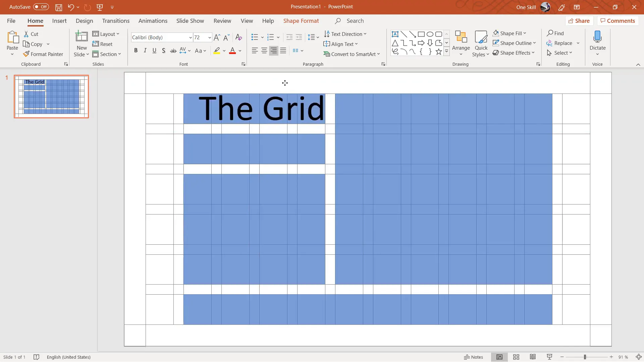Decrease font size with smaller A

click(226, 37)
